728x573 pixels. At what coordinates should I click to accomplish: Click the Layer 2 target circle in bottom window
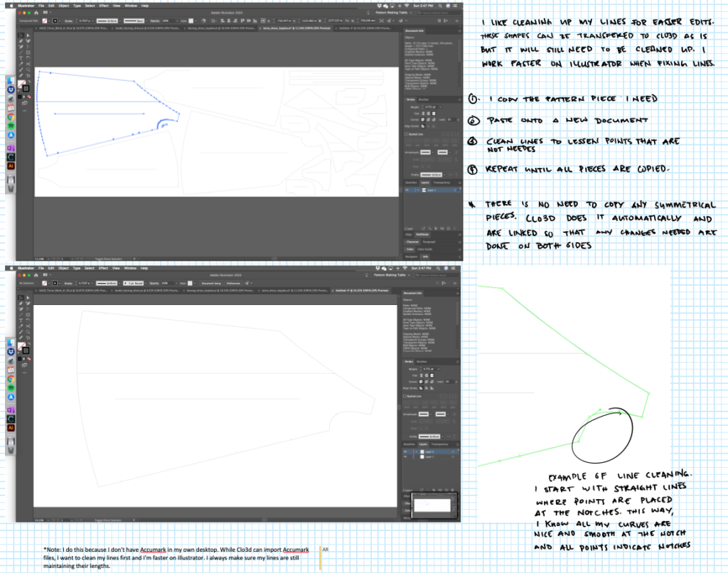point(453,452)
